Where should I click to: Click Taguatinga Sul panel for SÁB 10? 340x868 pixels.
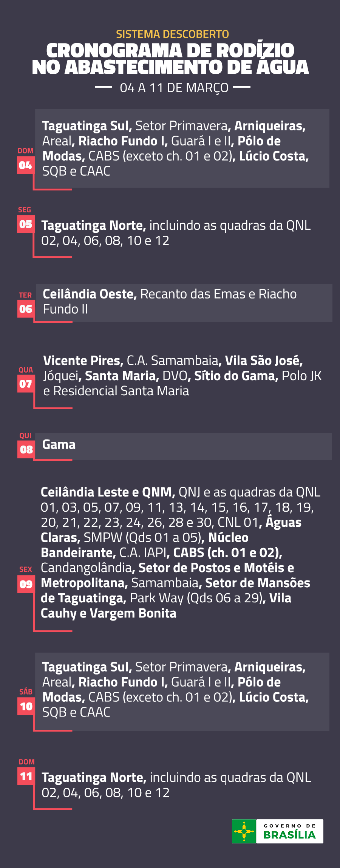click(182, 692)
